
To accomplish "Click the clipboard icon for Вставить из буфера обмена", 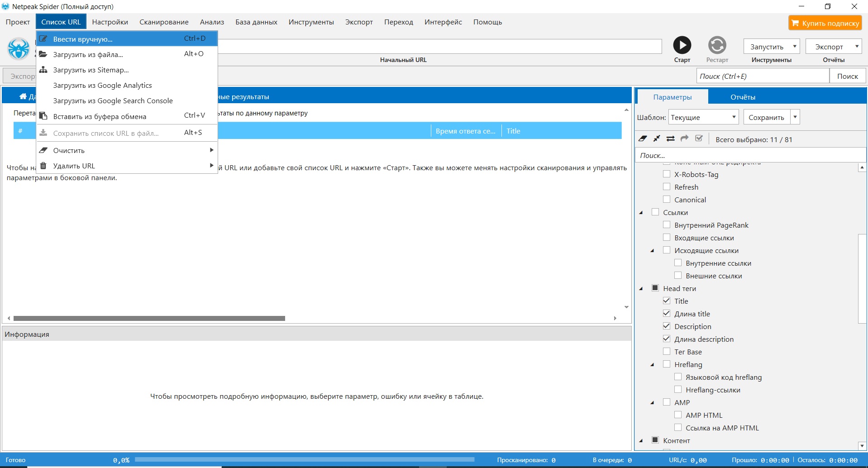I will 43,116.
